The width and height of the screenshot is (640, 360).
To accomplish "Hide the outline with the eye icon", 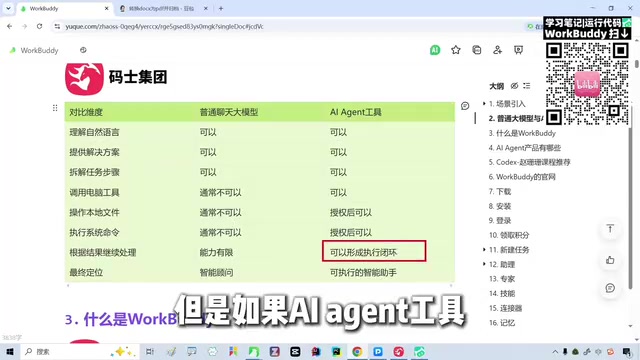I will tap(514, 86).
